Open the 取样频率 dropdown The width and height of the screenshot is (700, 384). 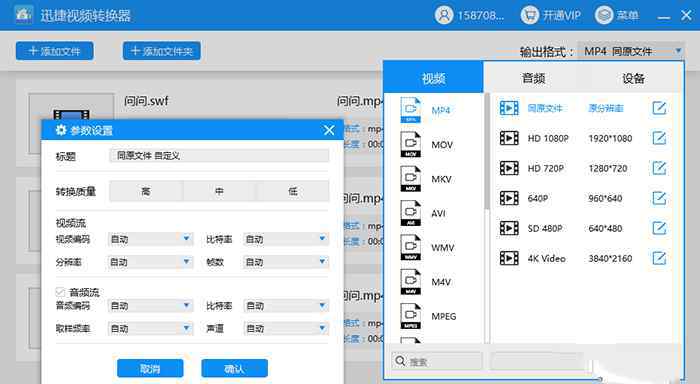click(150, 328)
